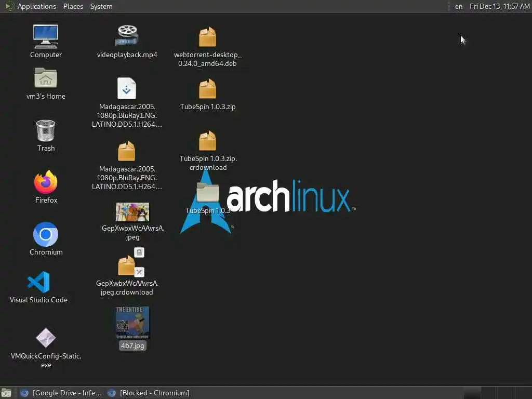
Task: Click the en keyboard layout indicator
Action: point(459,6)
